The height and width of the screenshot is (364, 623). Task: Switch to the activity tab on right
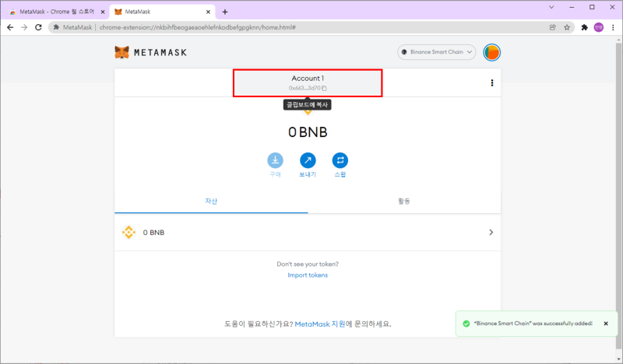tap(404, 201)
